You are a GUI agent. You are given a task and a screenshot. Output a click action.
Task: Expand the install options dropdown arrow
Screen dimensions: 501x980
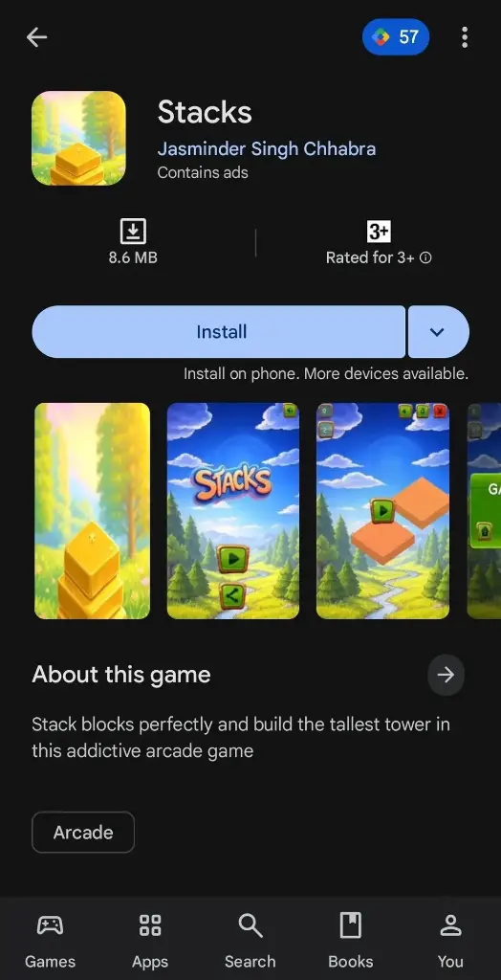point(438,332)
